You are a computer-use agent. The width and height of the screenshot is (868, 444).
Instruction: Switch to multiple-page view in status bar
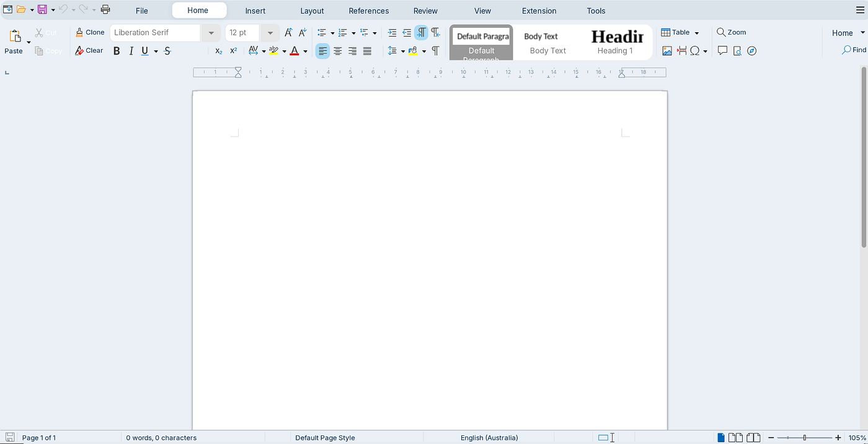735,438
